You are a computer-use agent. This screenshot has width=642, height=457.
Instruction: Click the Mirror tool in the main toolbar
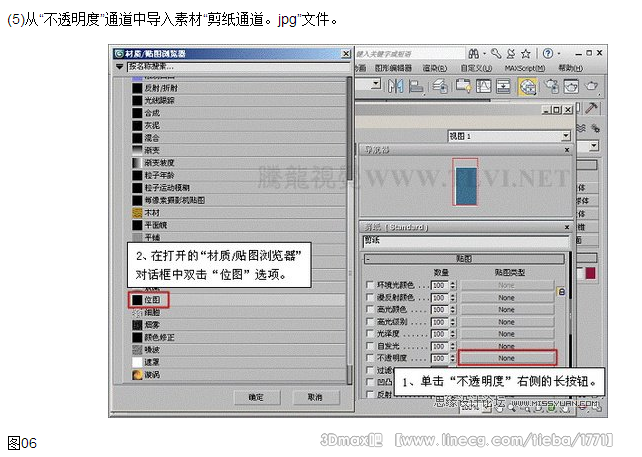click(396, 86)
